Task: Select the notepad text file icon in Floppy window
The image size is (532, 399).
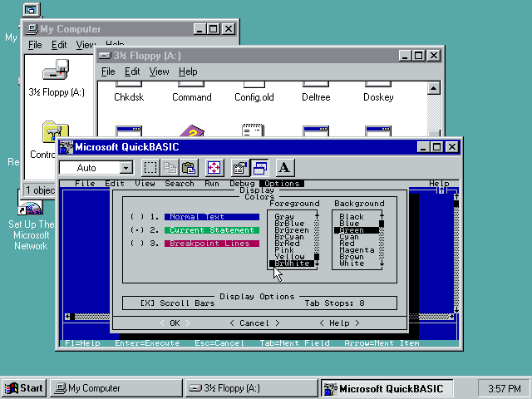Action: click(x=253, y=131)
